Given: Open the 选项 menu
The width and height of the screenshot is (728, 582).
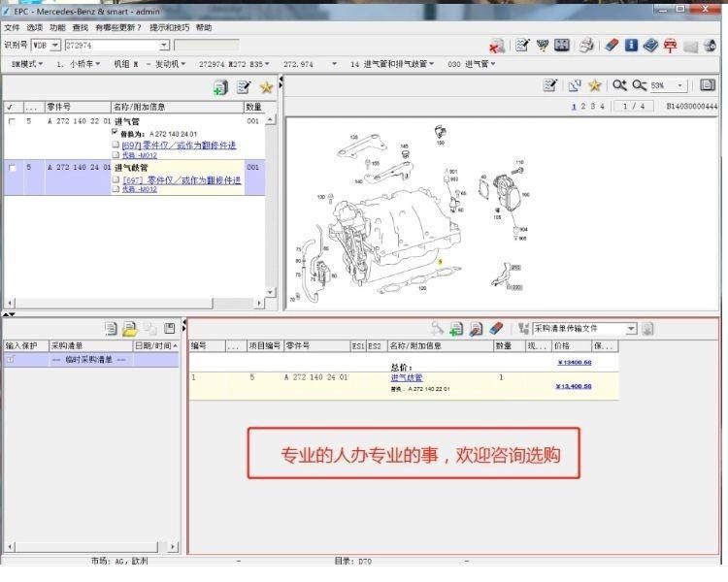Looking at the screenshot, I should coord(34,27).
